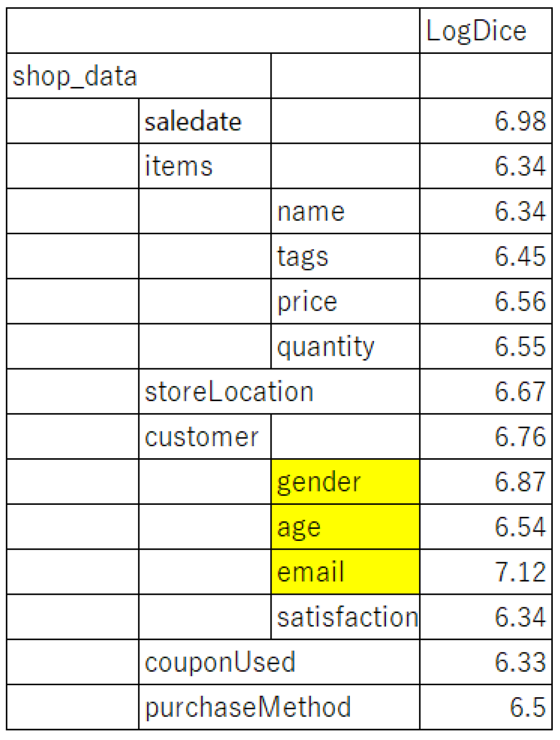Select the 7.12 LogDice value
The image size is (560, 740).
tap(520, 572)
